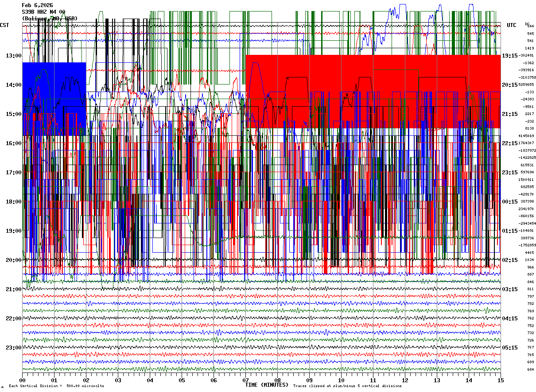Click the UTC timezone label

[512, 25]
